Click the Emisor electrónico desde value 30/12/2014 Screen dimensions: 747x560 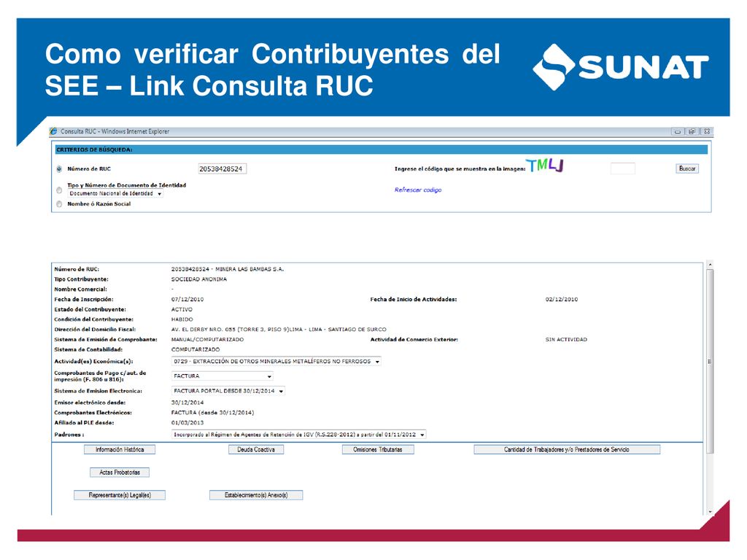[x=187, y=402]
